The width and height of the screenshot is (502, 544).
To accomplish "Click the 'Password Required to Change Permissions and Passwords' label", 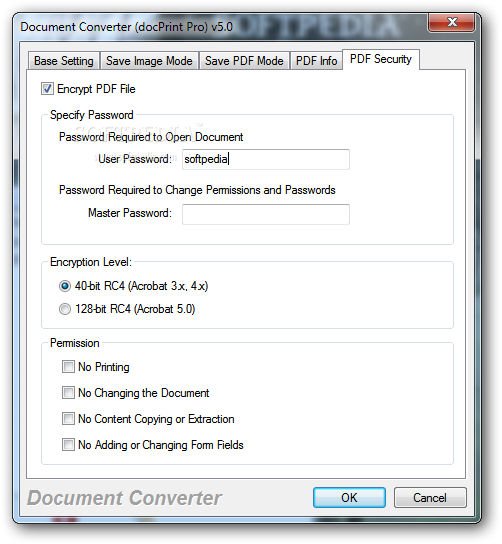I will 197,190.
